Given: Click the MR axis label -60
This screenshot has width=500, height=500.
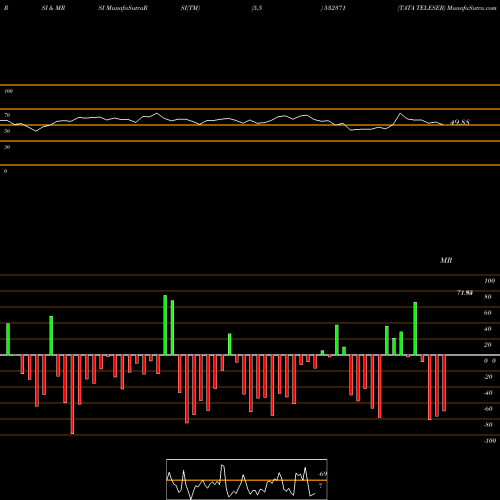Looking at the screenshot, I should click(x=488, y=409).
